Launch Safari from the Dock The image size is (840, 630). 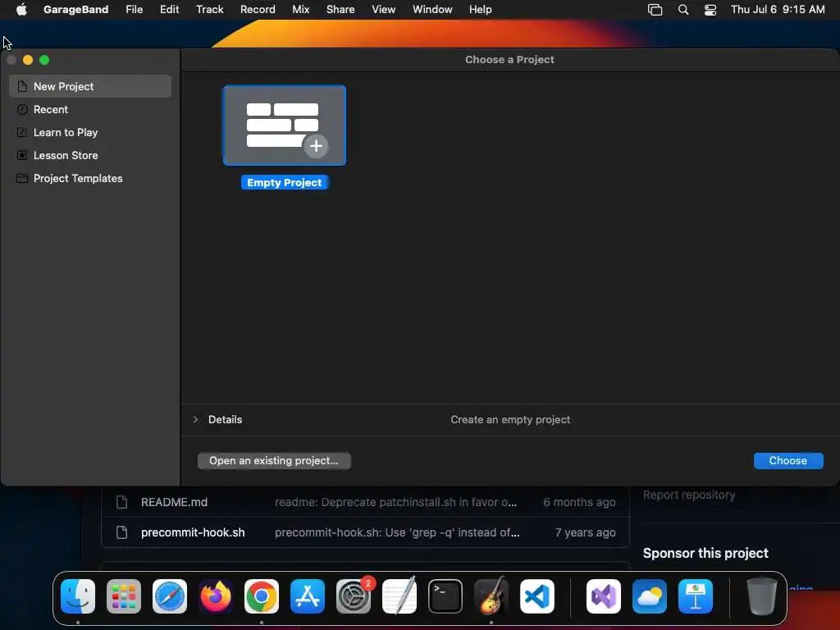pos(170,596)
